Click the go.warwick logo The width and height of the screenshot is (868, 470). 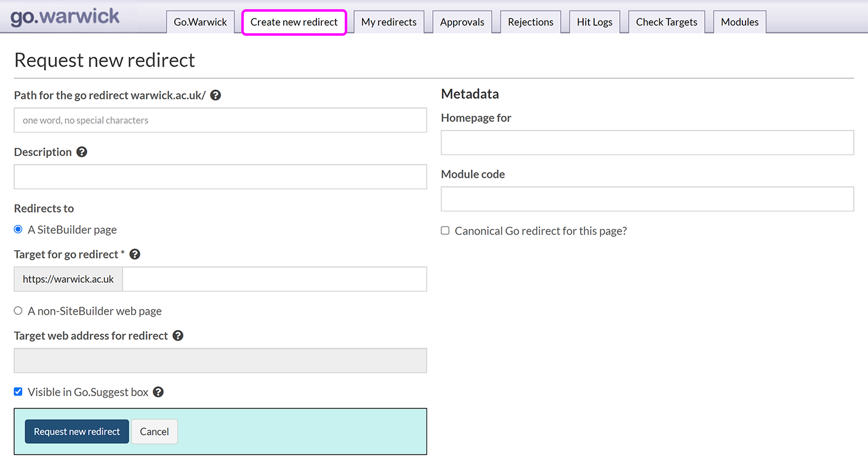(65, 17)
